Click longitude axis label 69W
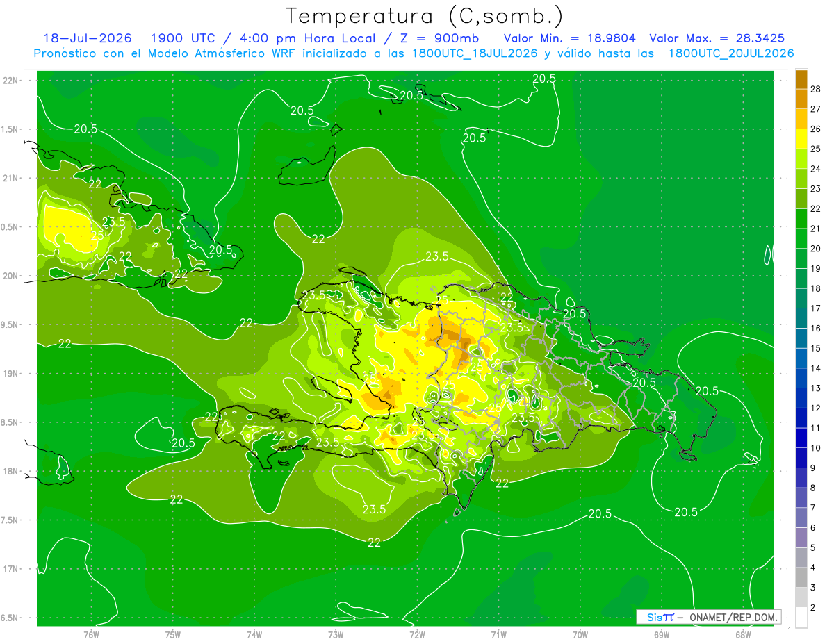The image size is (834, 644). pos(662,634)
